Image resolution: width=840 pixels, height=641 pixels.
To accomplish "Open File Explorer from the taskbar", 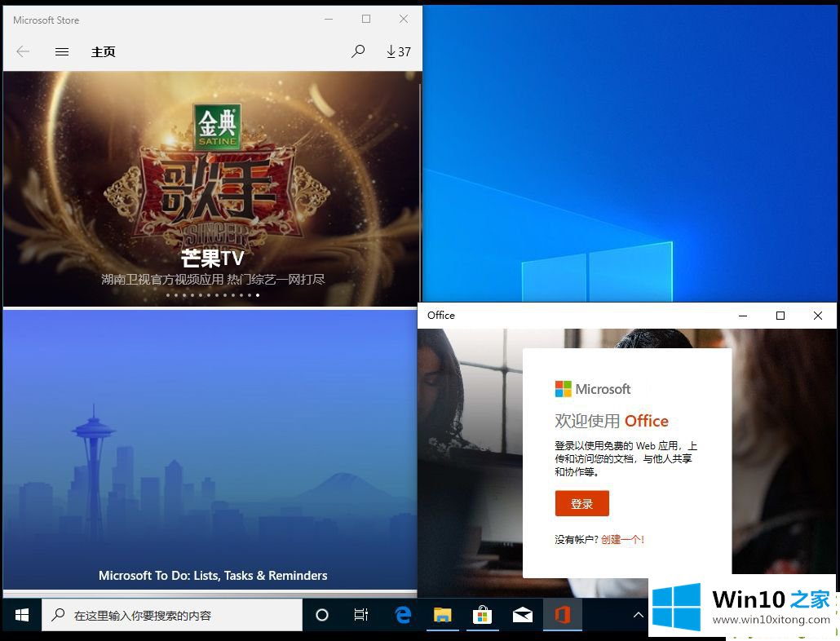I will (x=443, y=615).
